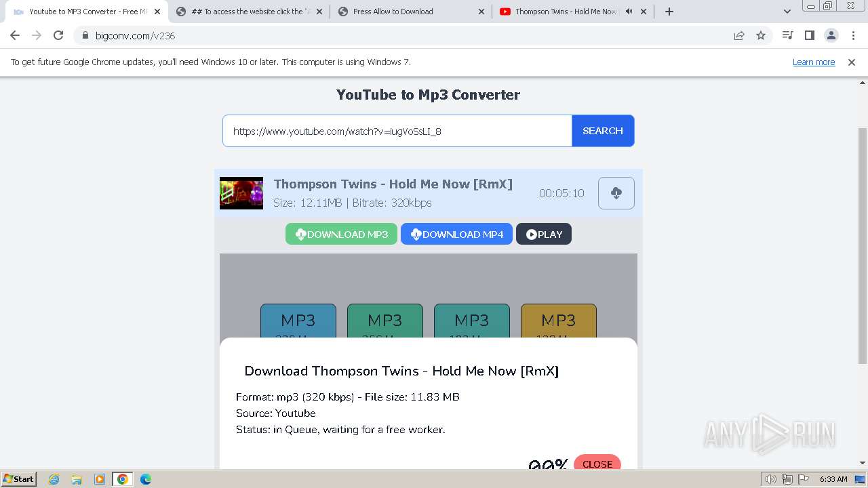This screenshot has width=868, height=488.
Task: Share this page via the share icon
Action: 739,36
